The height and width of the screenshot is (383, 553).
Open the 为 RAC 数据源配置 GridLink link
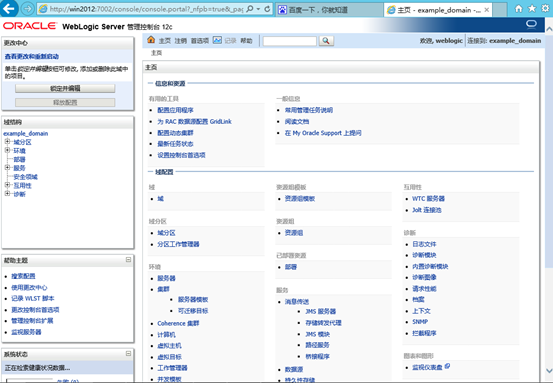point(194,121)
